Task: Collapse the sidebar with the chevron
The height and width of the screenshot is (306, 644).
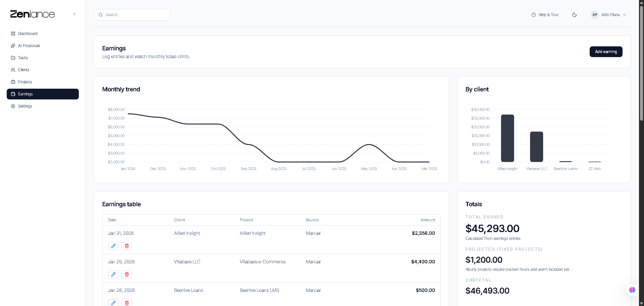Action: 74,14
